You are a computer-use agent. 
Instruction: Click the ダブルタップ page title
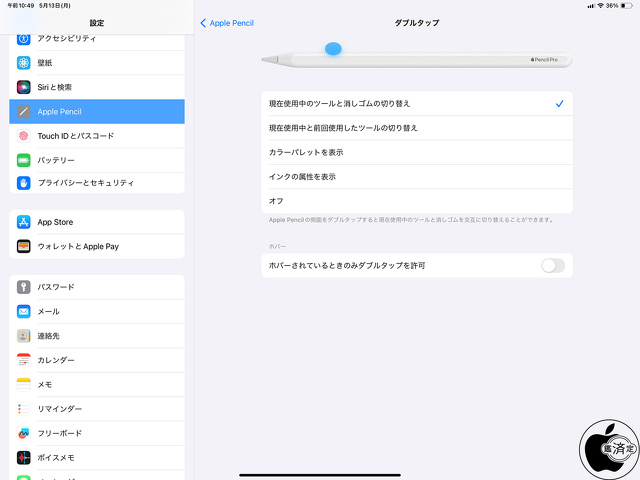point(417,23)
